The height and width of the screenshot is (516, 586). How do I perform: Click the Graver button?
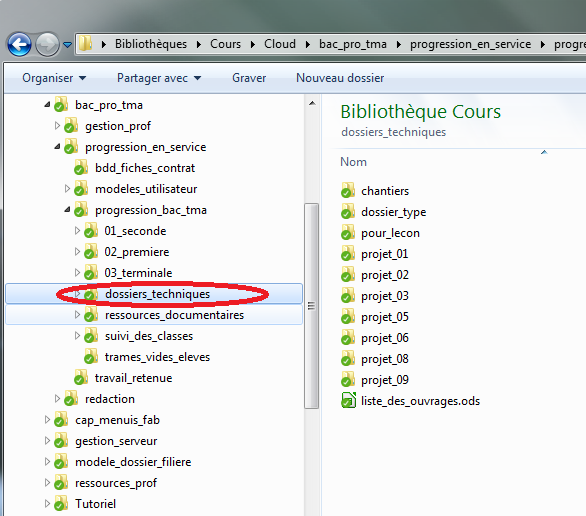(249, 78)
